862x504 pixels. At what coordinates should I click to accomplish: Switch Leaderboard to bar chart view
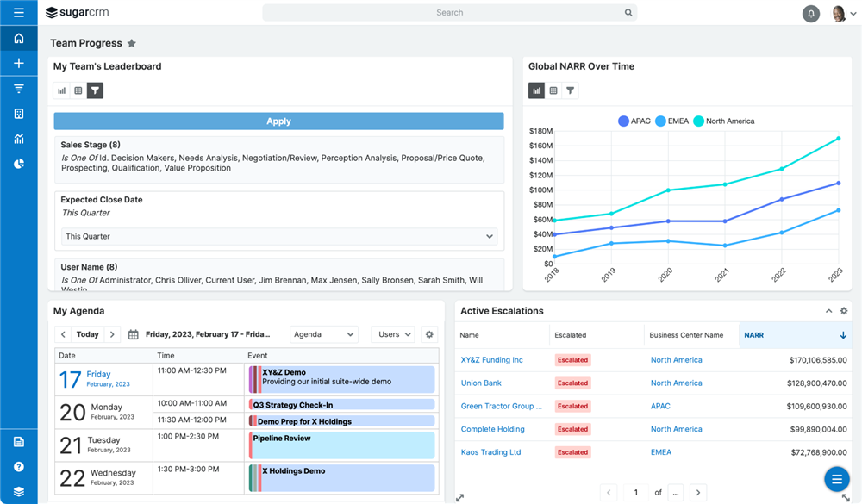[62, 90]
